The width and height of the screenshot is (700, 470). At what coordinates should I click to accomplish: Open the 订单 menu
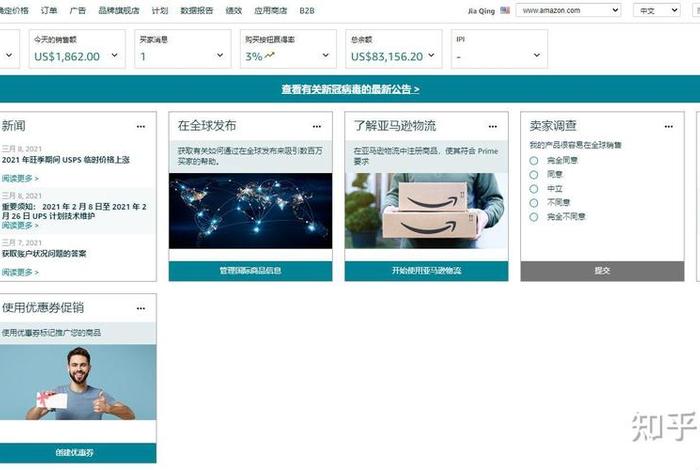(x=49, y=10)
